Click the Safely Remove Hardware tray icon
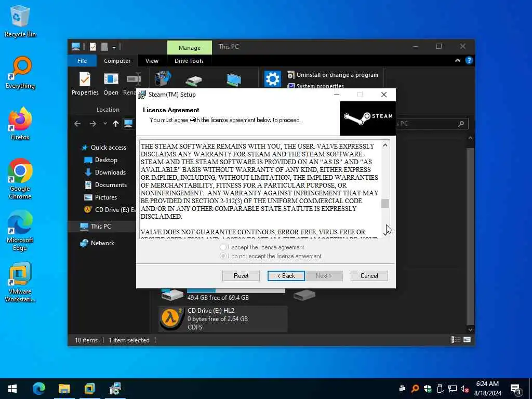532x399 pixels. (x=440, y=389)
